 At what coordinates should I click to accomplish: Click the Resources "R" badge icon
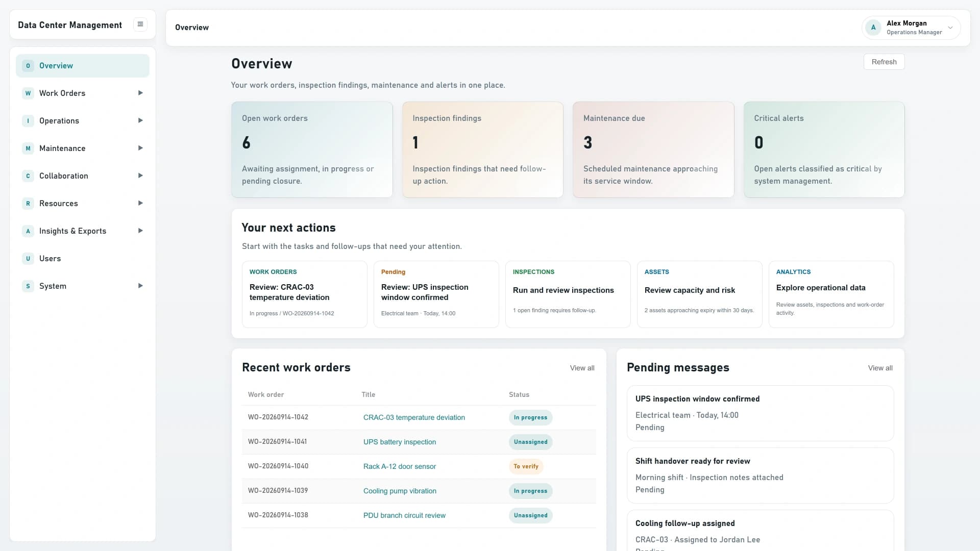28,204
